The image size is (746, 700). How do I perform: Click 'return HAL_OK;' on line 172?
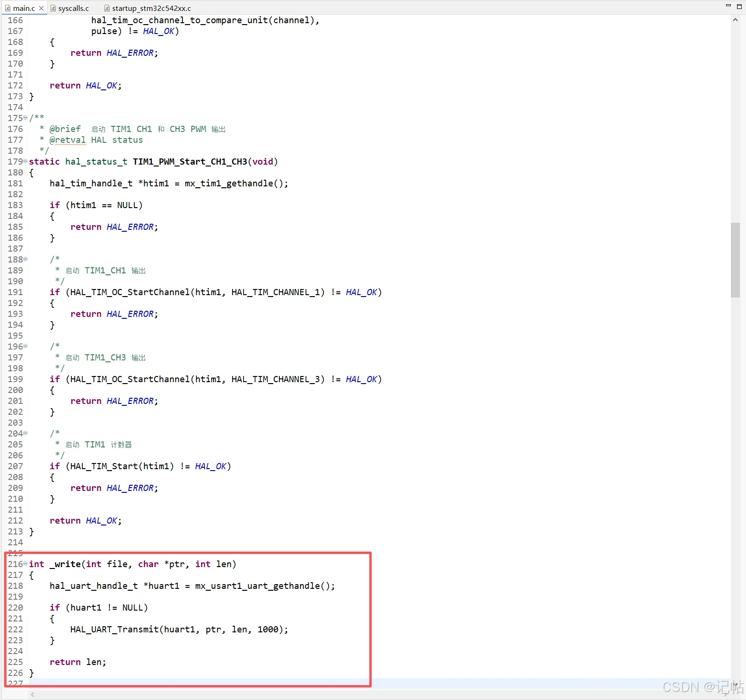tap(86, 85)
